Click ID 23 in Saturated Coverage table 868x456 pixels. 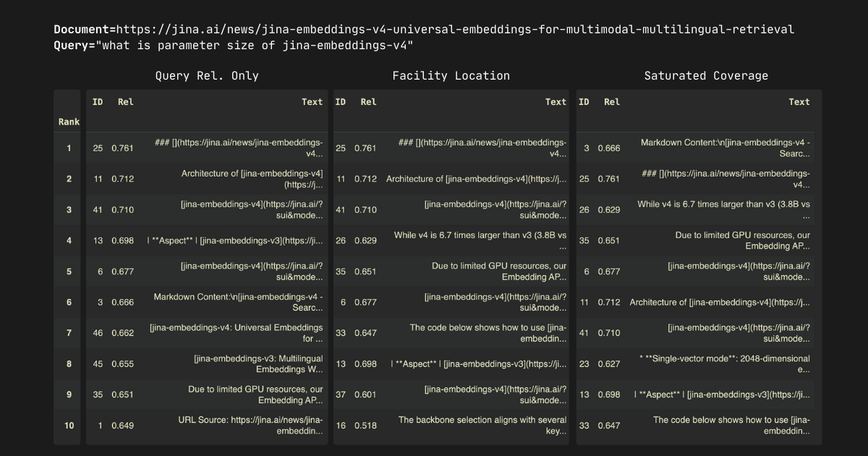click(584, 364)
